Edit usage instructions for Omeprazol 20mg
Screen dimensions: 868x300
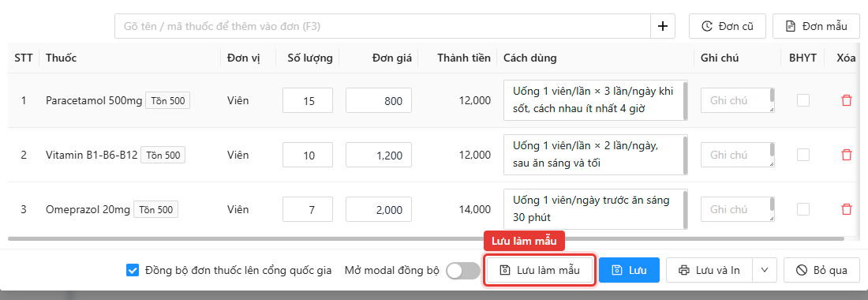tap(596, 208)
